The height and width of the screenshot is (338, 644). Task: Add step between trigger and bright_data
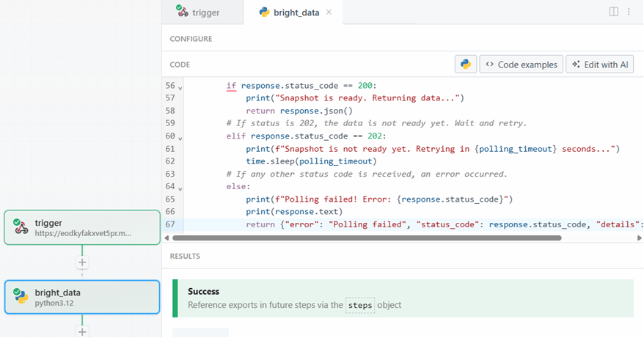[82, 262]
